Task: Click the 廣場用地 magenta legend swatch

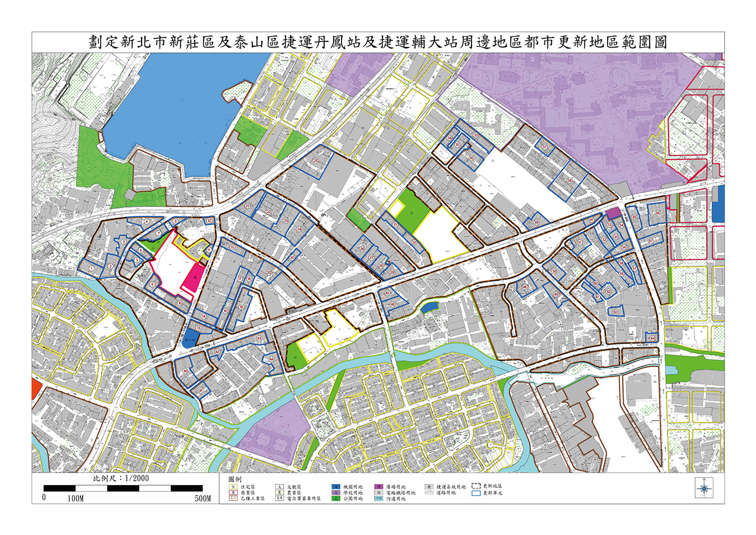Action: pos(379,486)
